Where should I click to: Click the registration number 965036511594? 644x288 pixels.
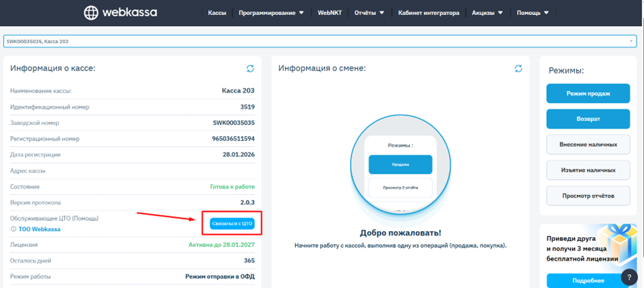click(x=234, y=139)
